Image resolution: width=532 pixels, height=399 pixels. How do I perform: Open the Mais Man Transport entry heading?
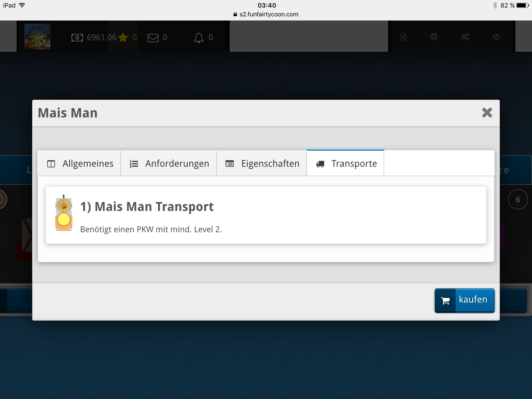147,207
